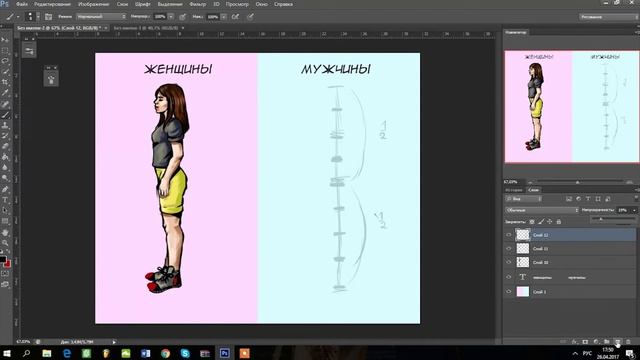Open layer filter kind dropdown
The height and width of the screenshot is (360, 640).
[x=524, y=199]
